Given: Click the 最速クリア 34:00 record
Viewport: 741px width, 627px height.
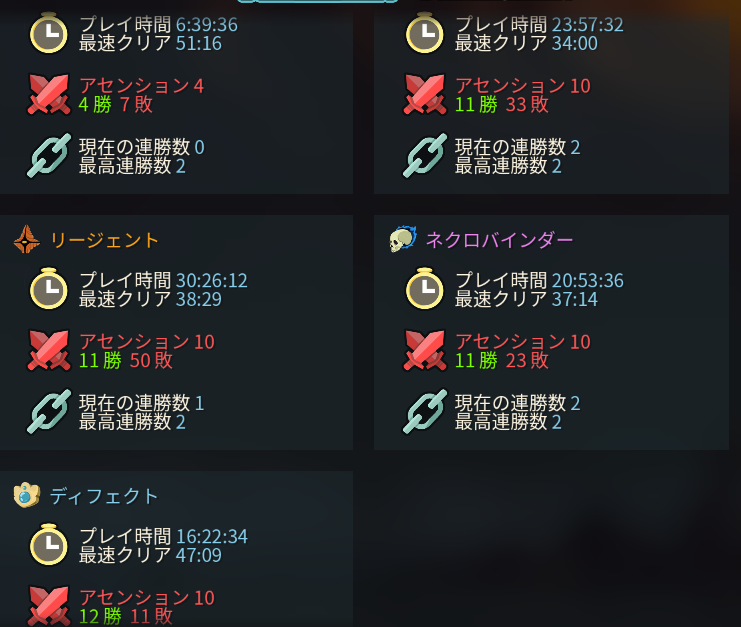Looking at the screenshot, I should coord(526,43).
